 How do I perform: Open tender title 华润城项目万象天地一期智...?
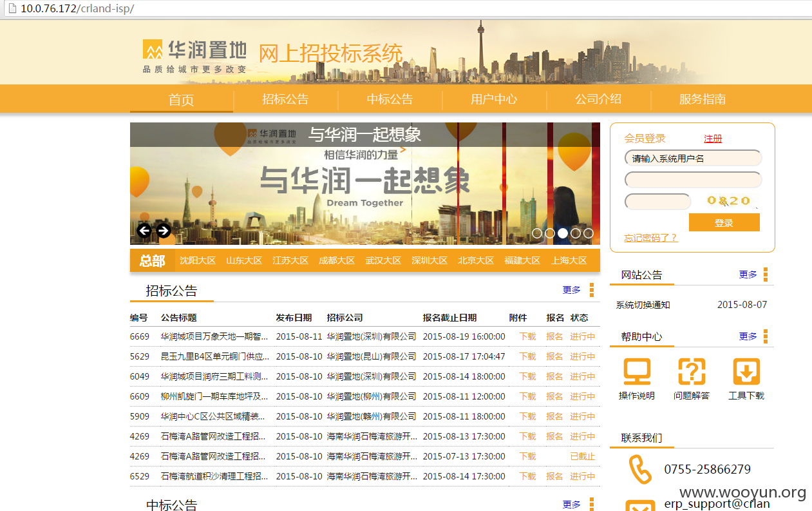point(214,336)
